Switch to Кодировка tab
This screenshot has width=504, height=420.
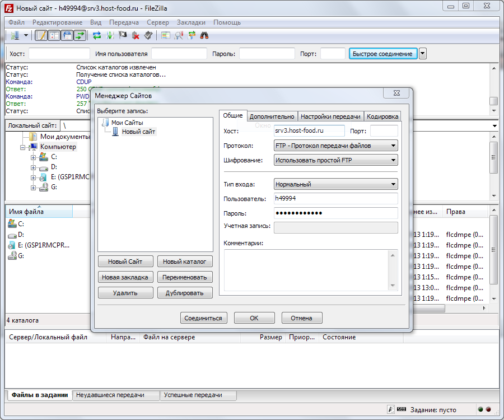point(382,116)
